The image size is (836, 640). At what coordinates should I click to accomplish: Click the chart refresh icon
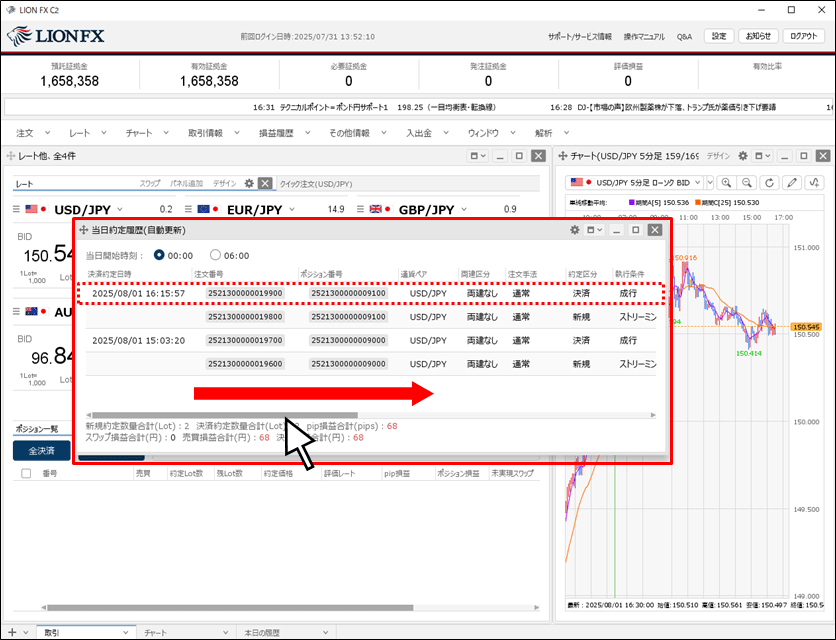coord(768,183)
